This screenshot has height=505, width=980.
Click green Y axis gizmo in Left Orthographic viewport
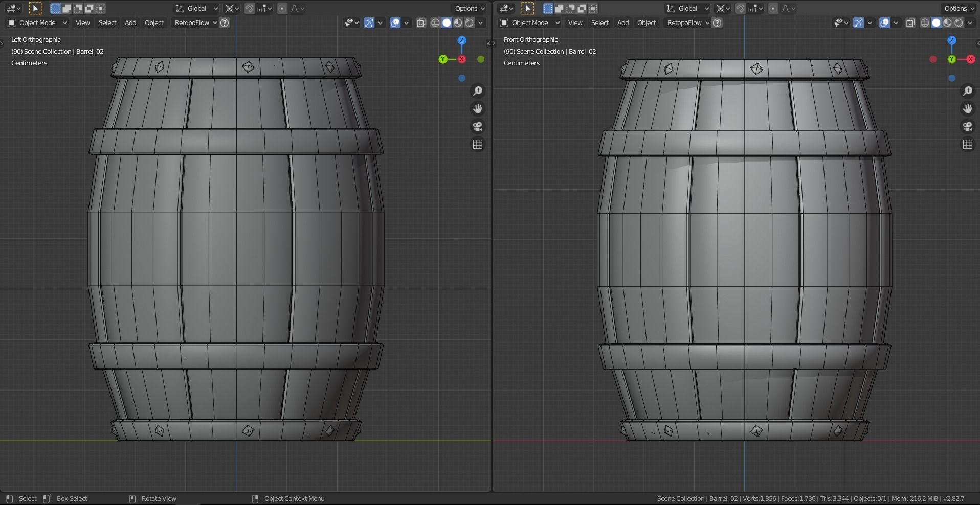pos(443,59)
